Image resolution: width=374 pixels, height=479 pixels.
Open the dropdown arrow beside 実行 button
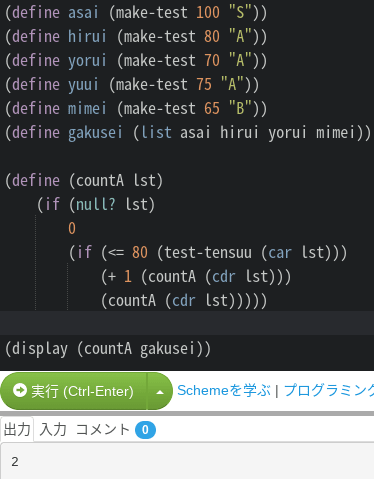coord(160,391)
